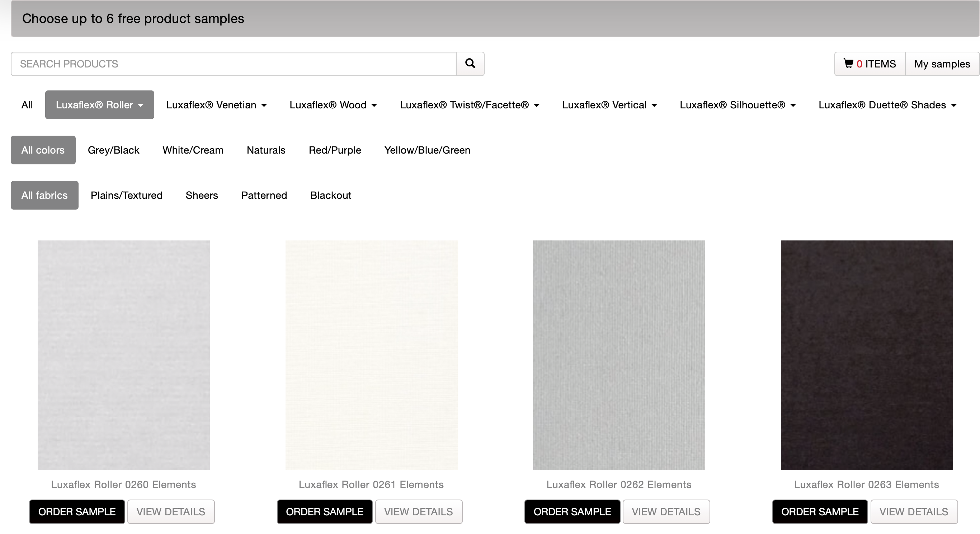Viewport: 980px width, 534px height.
Task: Open the Luxaflex Roller 0261 Elements title link
Action: pyautogui.click(x=371, y=484)
